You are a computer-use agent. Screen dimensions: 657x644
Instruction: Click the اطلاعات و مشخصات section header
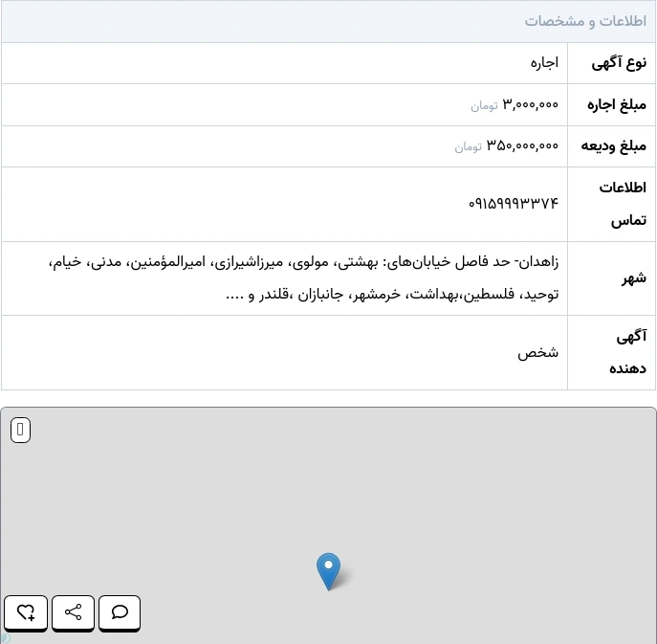point(585,21)
